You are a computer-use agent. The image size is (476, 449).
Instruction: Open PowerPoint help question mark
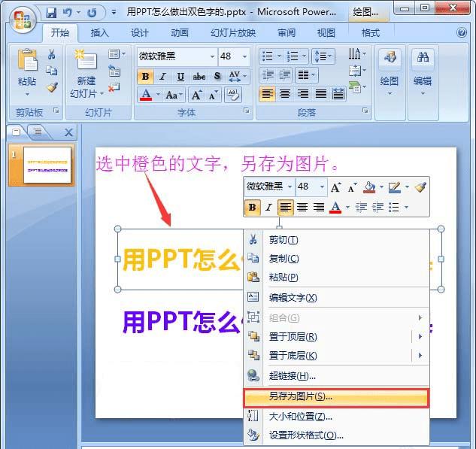(462, 32)
